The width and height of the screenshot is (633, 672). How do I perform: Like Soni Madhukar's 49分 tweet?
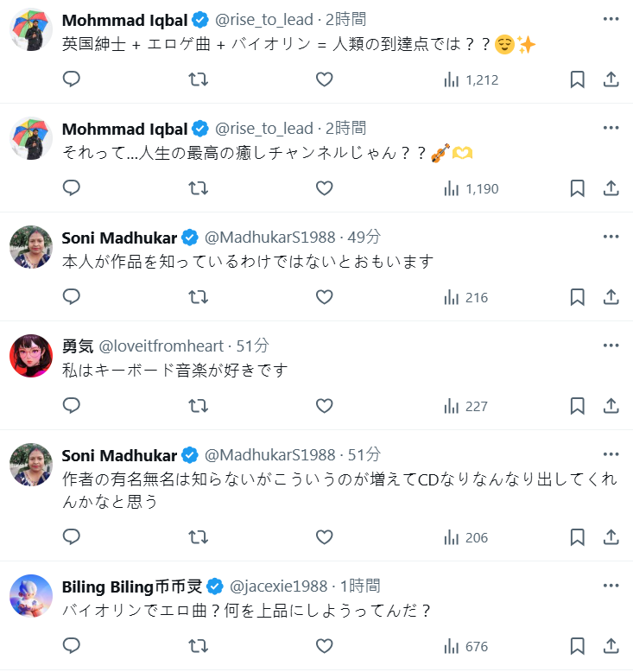click(324, 297)
